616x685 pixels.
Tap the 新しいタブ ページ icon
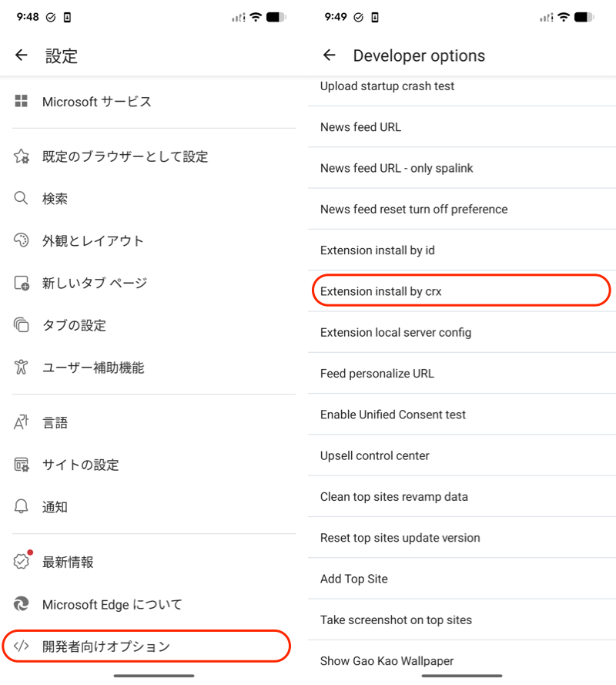coord(21,283)
